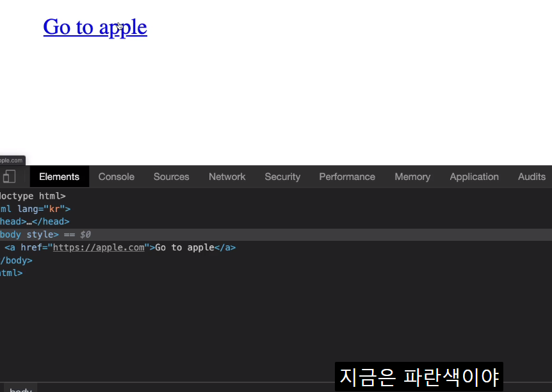Click the body breadcrumb at the bottom

click(x=20, y=389)
